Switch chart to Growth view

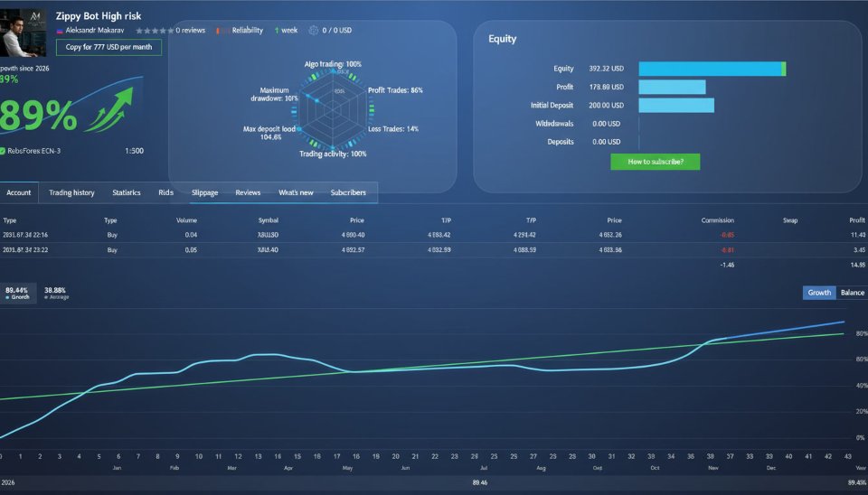819,293
